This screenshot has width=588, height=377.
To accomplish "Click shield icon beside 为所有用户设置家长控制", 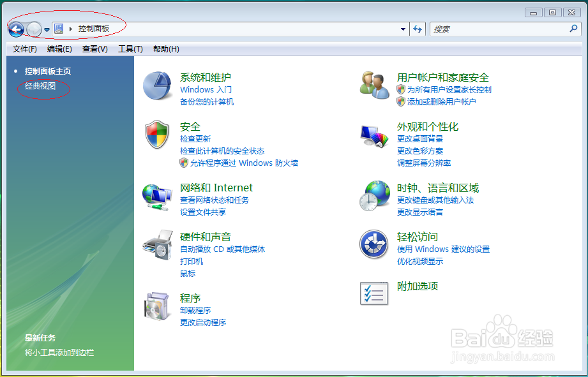I will point(401,89).
